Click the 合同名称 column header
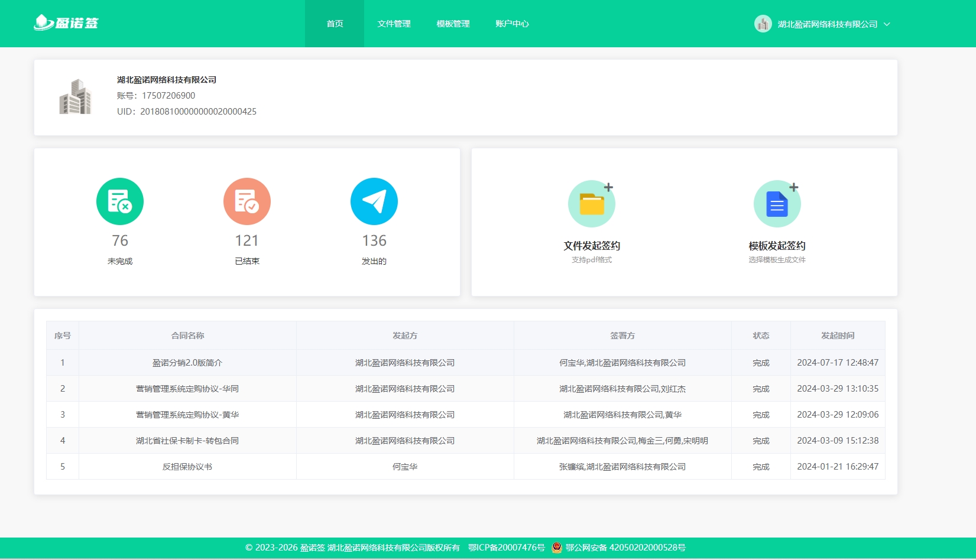 (x=187, y=335)
